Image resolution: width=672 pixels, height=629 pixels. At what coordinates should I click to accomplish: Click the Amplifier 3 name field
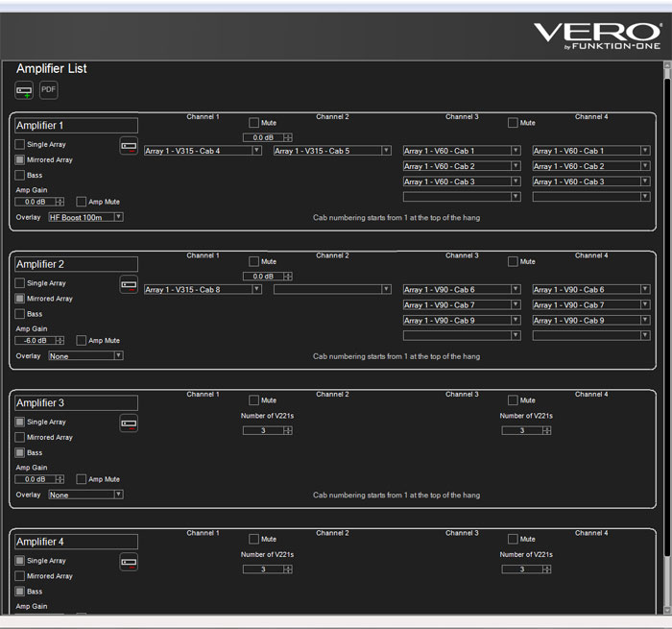pyautogui.click(x=76, y=402)
